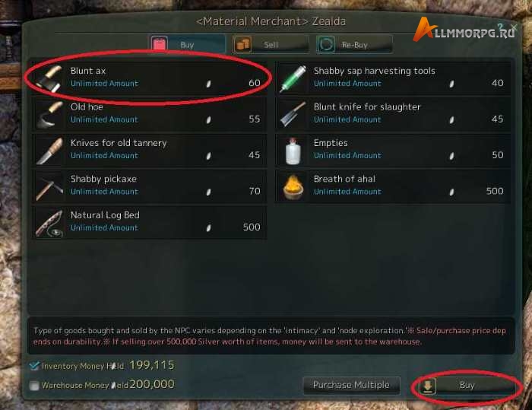Click the Empties item name
This screenshot has width=532, height=410.
tap(331, 143)
